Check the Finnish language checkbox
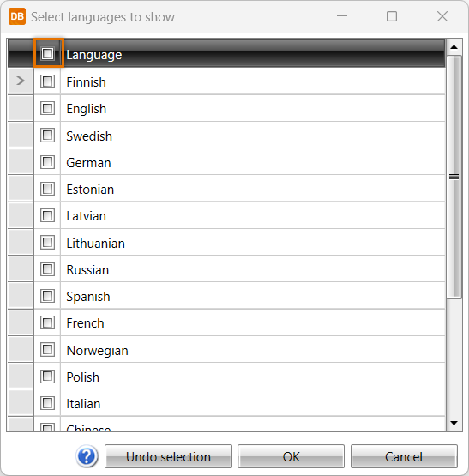 click(48, 81)
